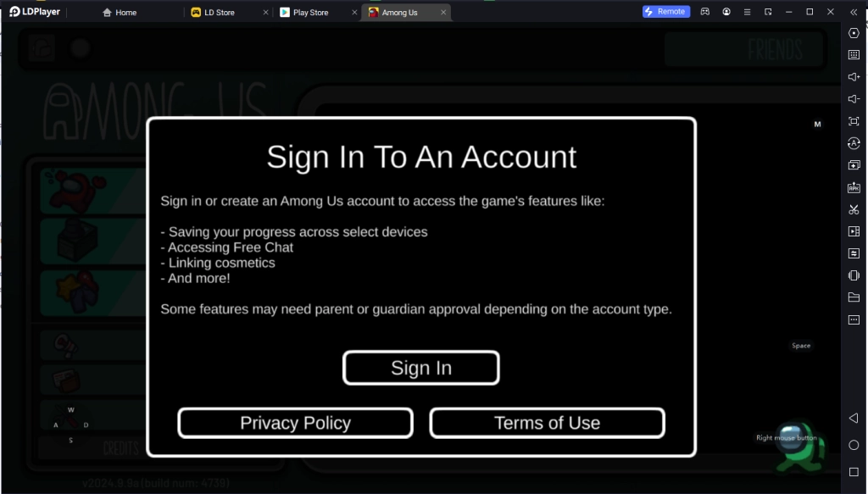Click the Sign In button
This screenshot has width=868, height=494.
point(421,368)
